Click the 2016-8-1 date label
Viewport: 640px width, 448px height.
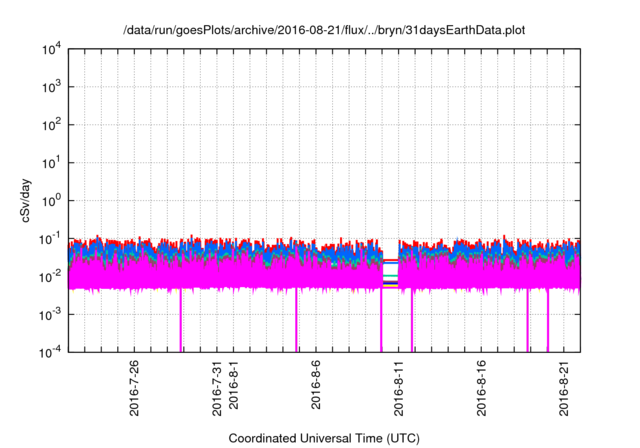pyautogui.click(x=233, y=384)
